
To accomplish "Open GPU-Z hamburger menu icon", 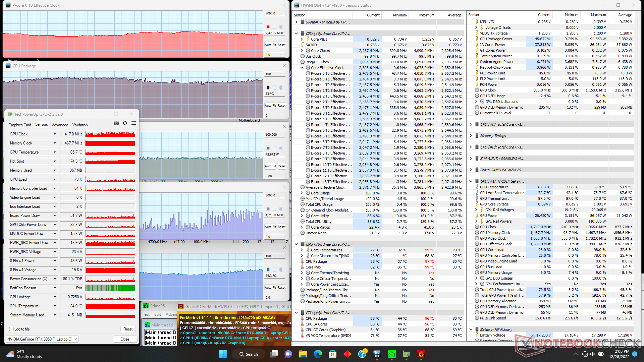I will 133,123.
